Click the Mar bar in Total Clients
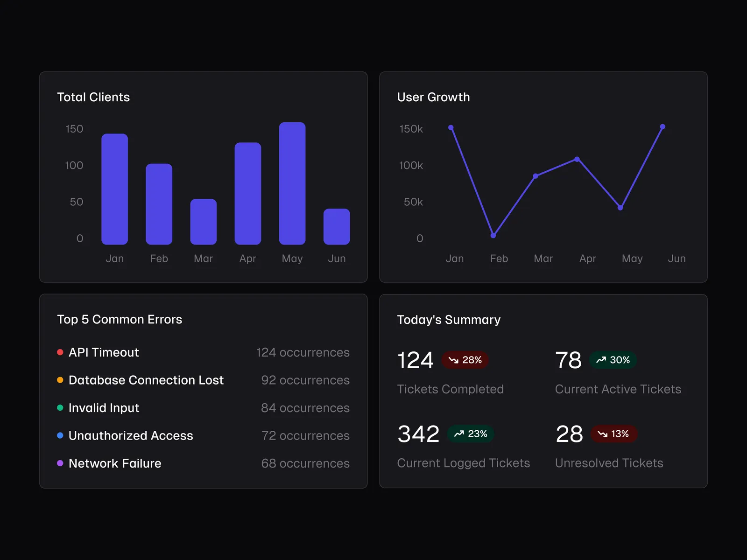This screenshot has height=560, width=747. (x=204, y=222)
